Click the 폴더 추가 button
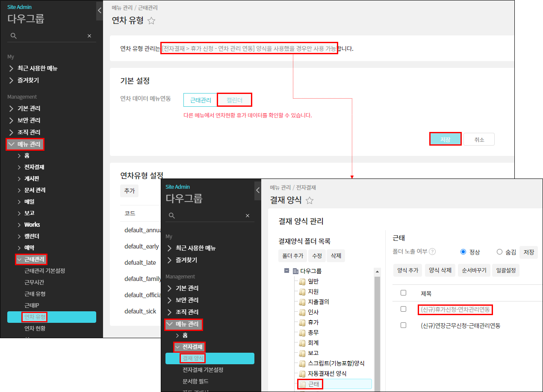The image size is (543, 392). 292,256
